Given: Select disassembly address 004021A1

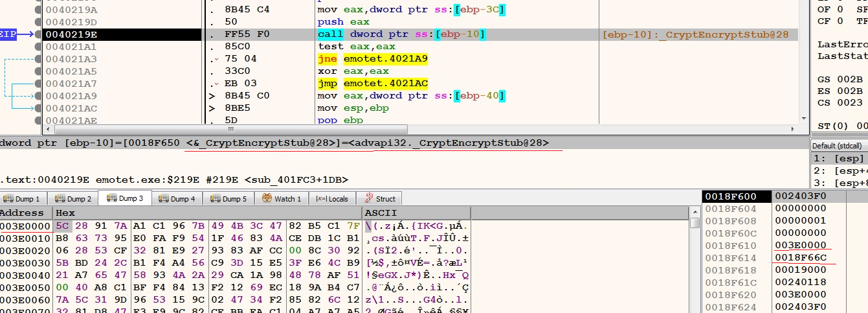Looking at the screenshot, I should pyautogui.click(x=71, y=47).
